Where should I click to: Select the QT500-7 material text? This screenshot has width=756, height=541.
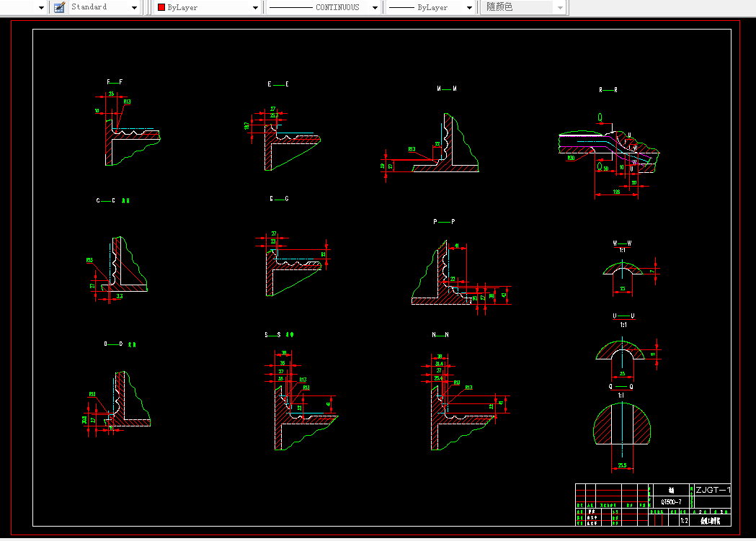671,501
